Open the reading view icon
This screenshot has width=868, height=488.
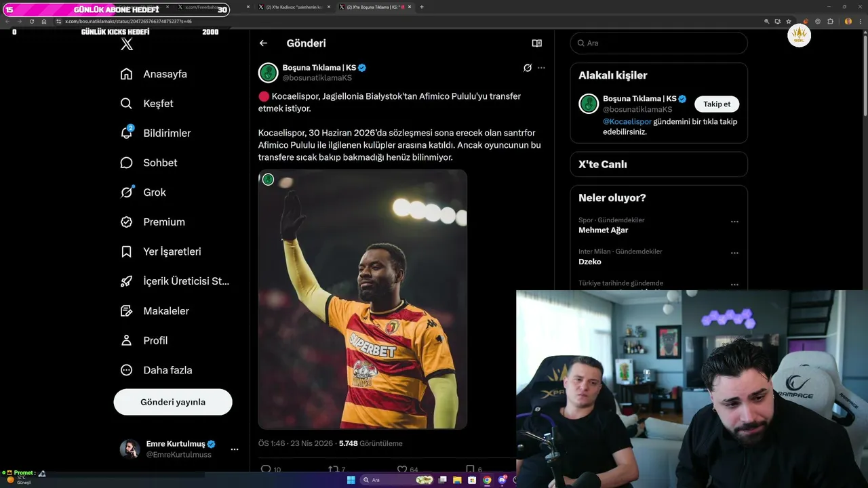[537, 43]
